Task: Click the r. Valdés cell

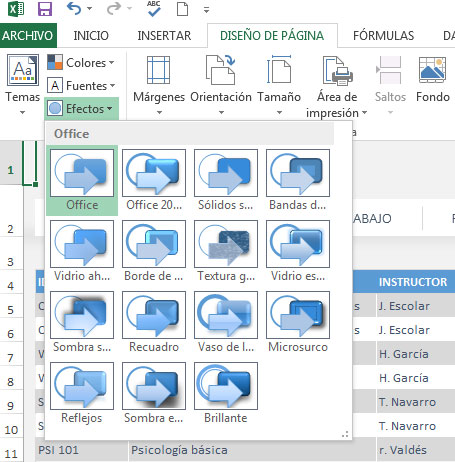Action: [x=415, y=450]
